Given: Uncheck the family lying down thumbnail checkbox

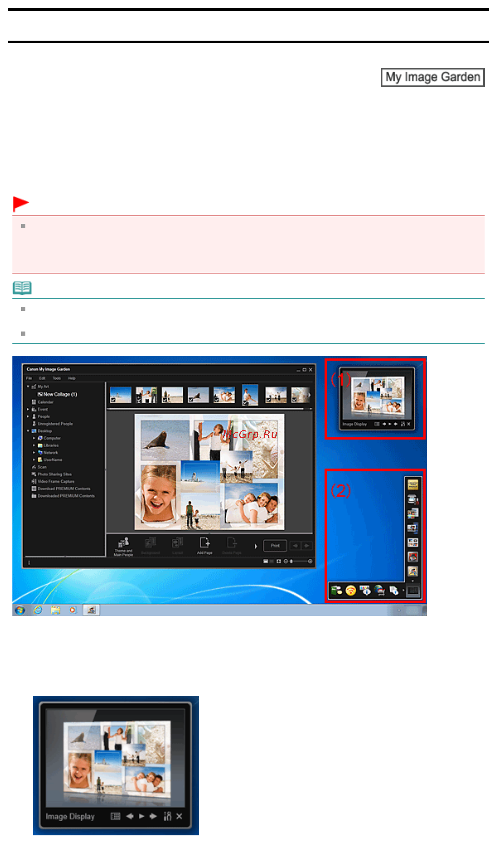Looking at the screenshot, I should click(216, 400).
